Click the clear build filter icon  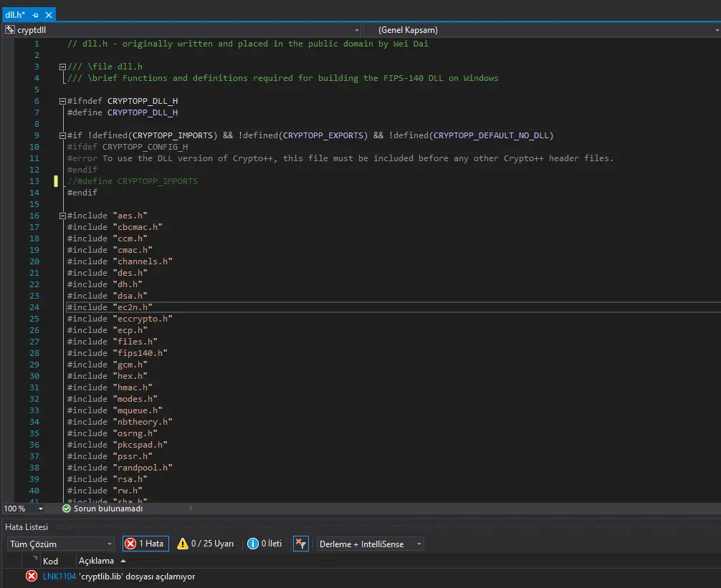click(301, 544)
